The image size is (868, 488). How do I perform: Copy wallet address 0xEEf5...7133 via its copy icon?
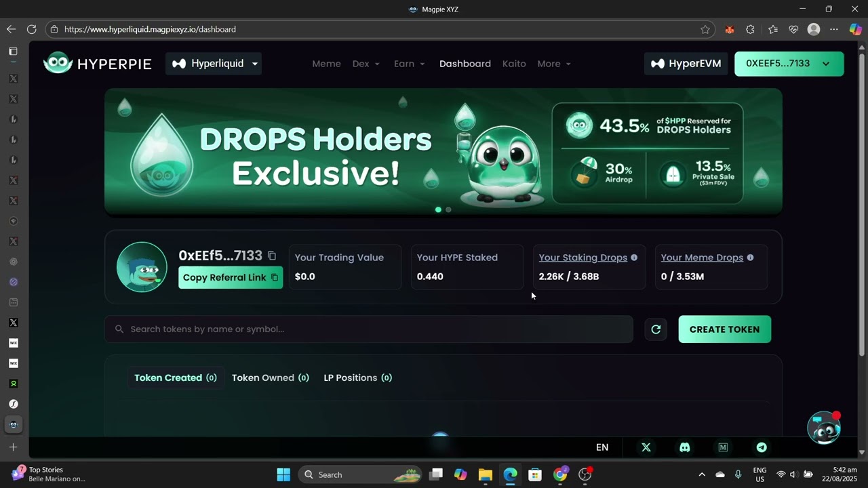272,256
